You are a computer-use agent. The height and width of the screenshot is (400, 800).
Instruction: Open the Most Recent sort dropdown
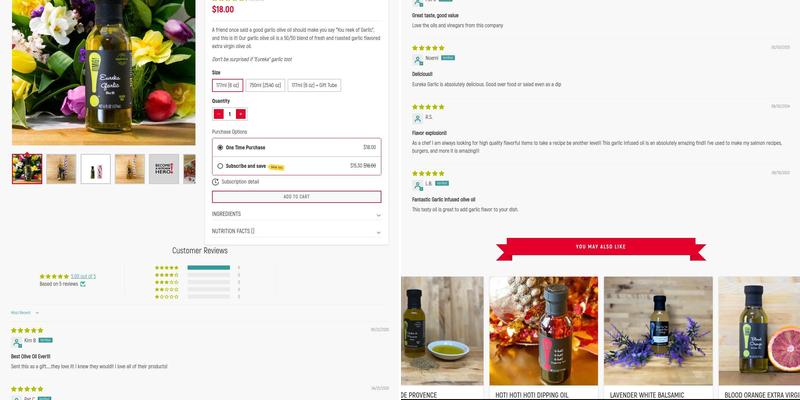(x=25, y=313)
